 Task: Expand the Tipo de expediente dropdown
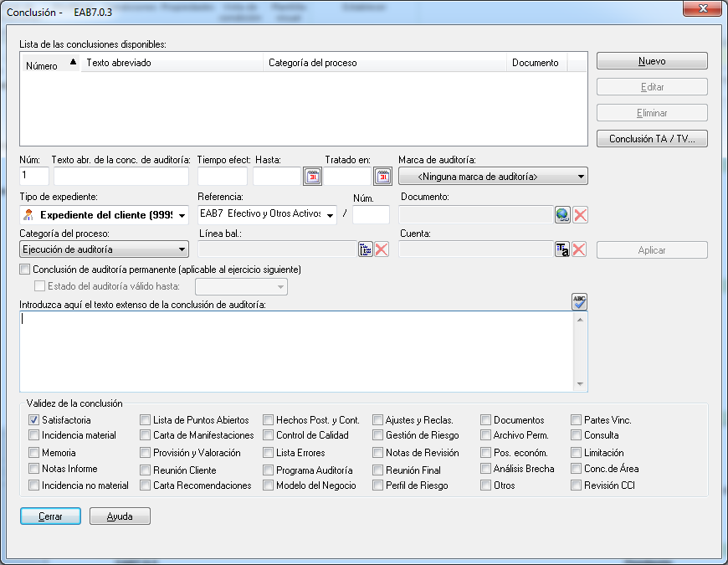click(104, 215)
